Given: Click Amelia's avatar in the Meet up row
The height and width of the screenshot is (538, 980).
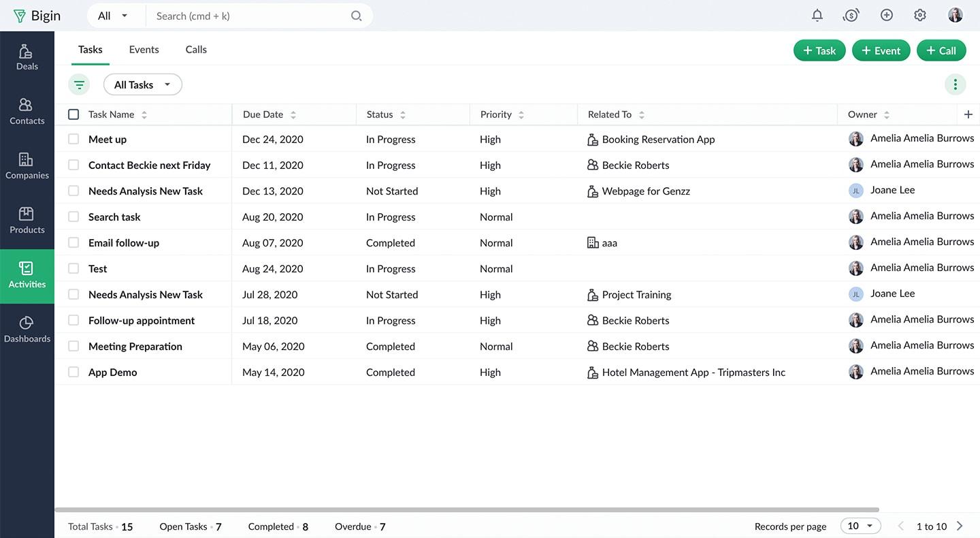Looking at the screenshot, I should pyautogui.click(x=856, y=139).
